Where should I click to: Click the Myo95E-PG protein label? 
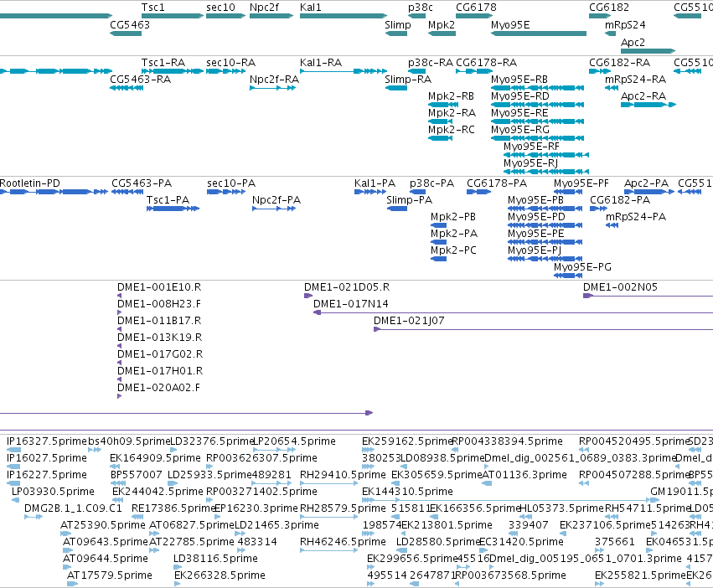tap(582, 267)
